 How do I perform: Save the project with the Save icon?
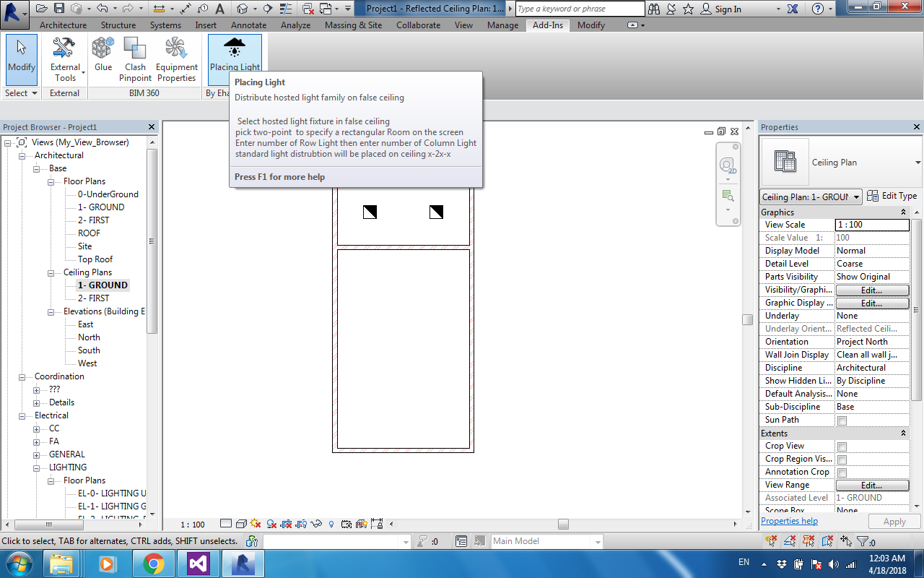[x=59, y=9]
